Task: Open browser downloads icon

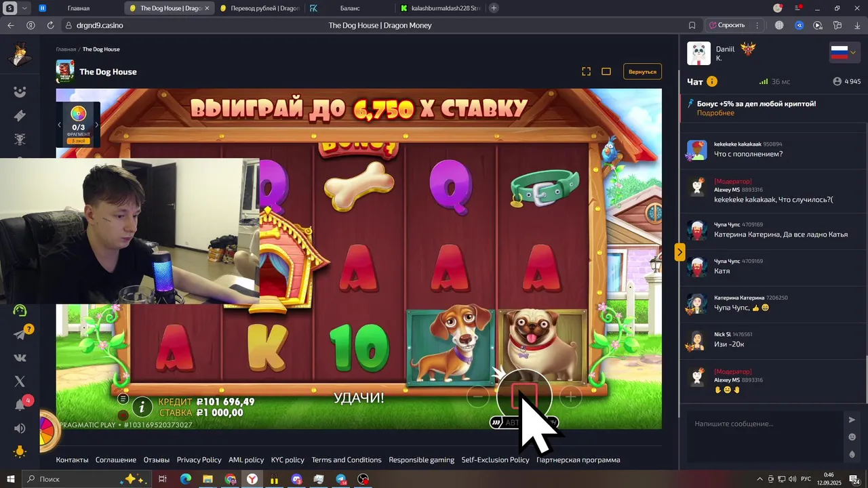Action: click(x=857, y=25)
